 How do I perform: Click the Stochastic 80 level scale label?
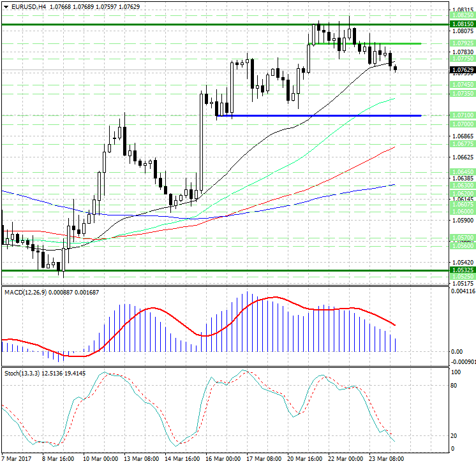(x=456, y=385)
